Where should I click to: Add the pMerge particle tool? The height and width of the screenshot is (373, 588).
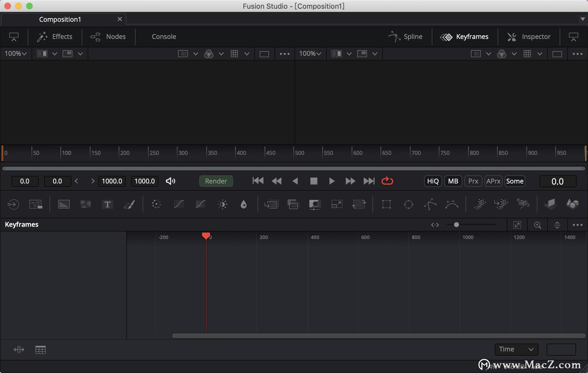pos(501,204)
